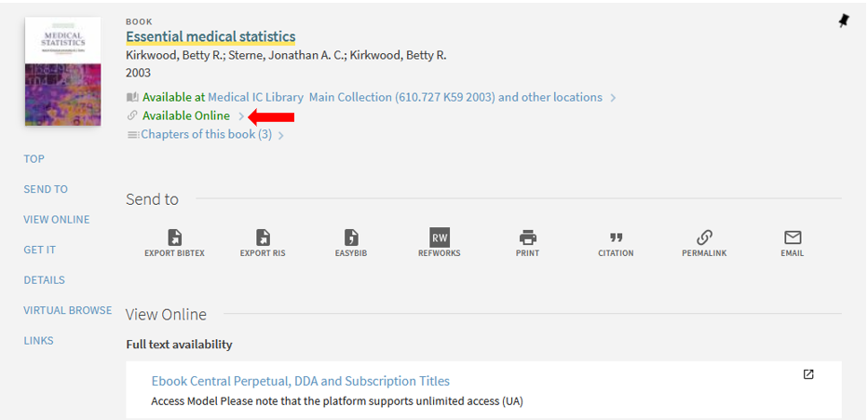Email the record with envelope icon

793,237
